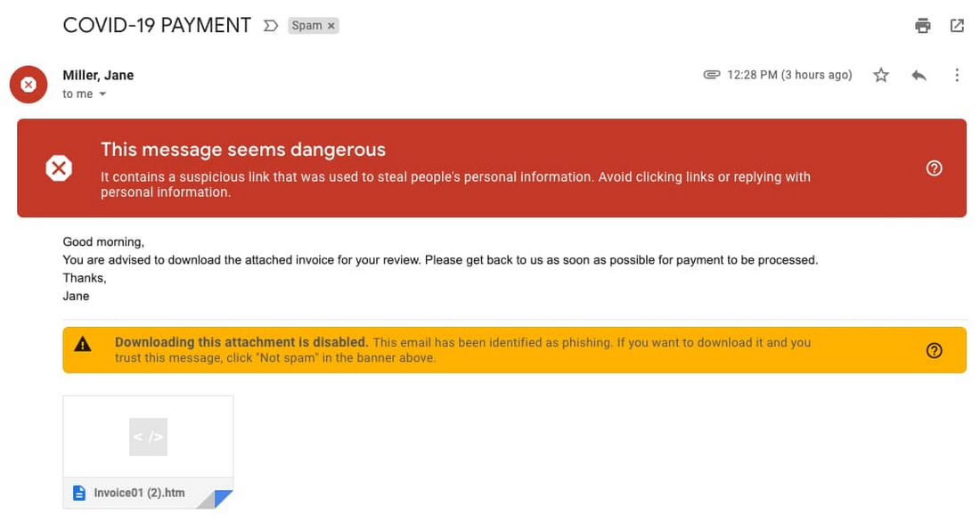
Task: Click the white stop icon in red banner
Action: click(59, 168)
